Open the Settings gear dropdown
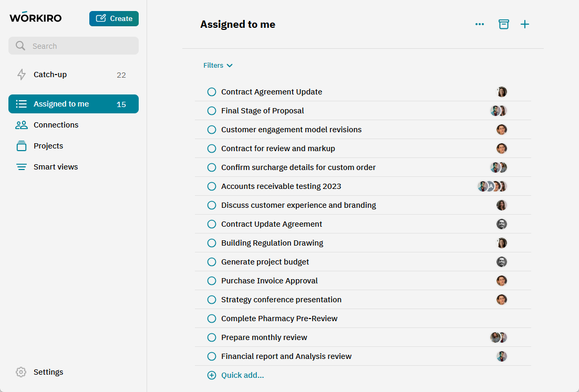579x392 pixels. tap(21, 372)
